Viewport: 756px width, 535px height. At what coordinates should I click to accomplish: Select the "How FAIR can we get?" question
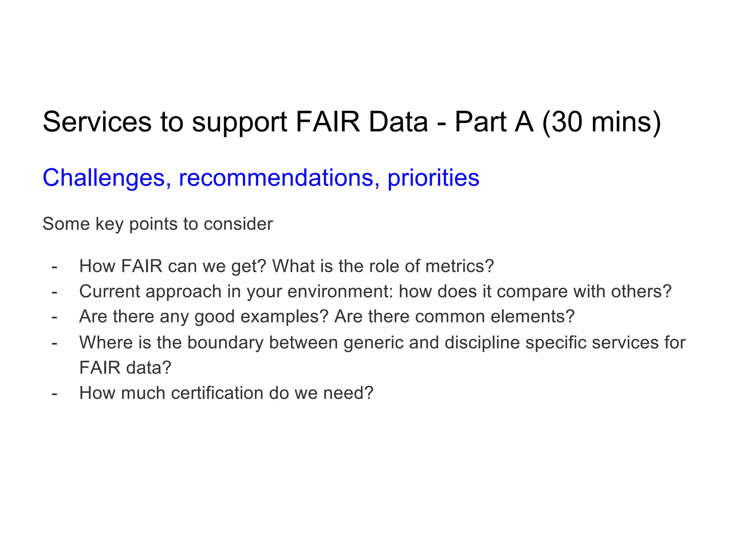coord(172,266)
